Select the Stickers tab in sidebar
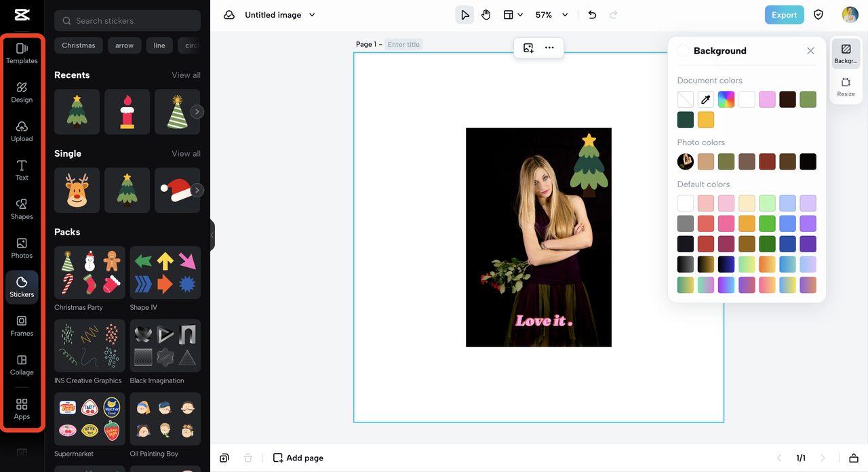 pos(22,287)
